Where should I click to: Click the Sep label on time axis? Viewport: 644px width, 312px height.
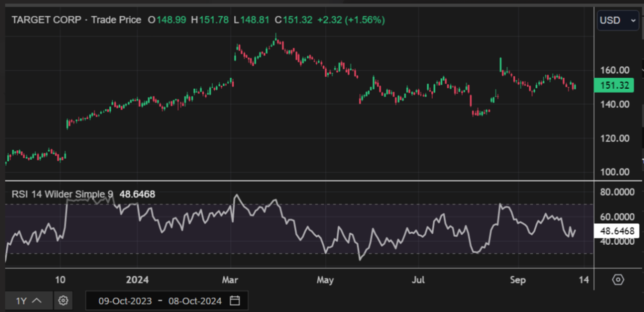coord(518,280)
